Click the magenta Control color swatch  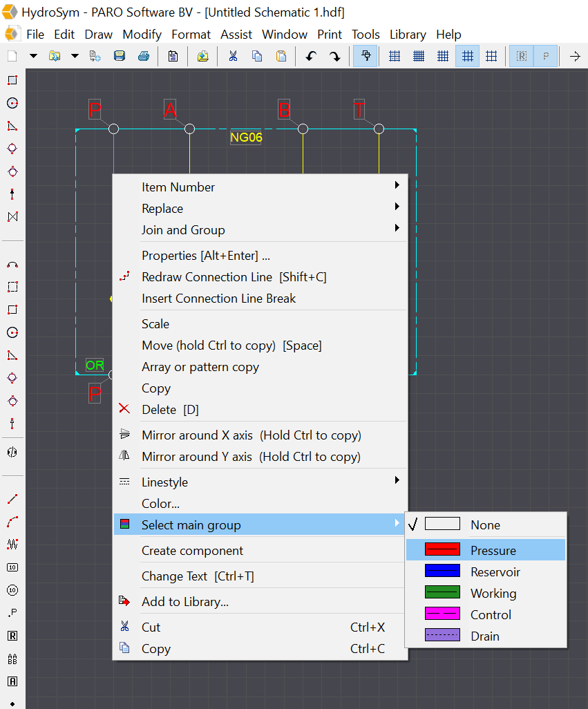[442, 614]
